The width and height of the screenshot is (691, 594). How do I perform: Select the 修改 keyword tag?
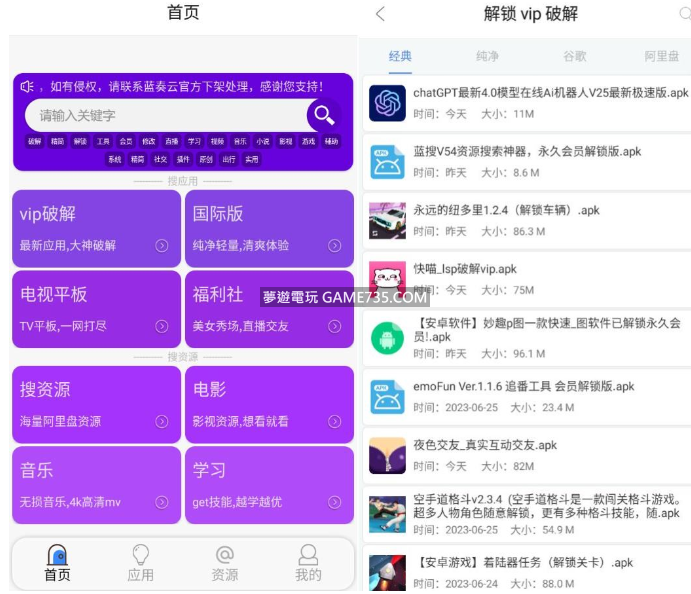click(x=149, y=141)
